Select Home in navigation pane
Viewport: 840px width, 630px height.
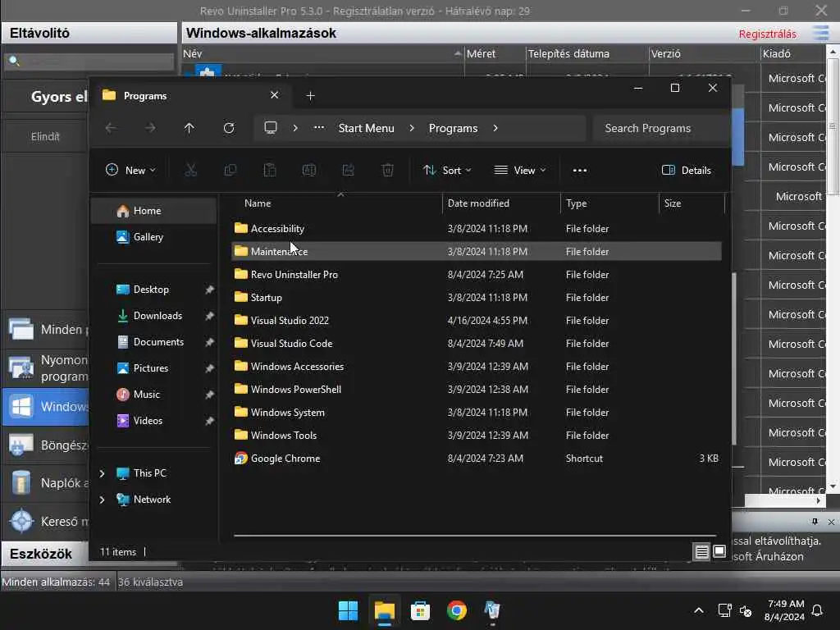[x=154, y=211]
